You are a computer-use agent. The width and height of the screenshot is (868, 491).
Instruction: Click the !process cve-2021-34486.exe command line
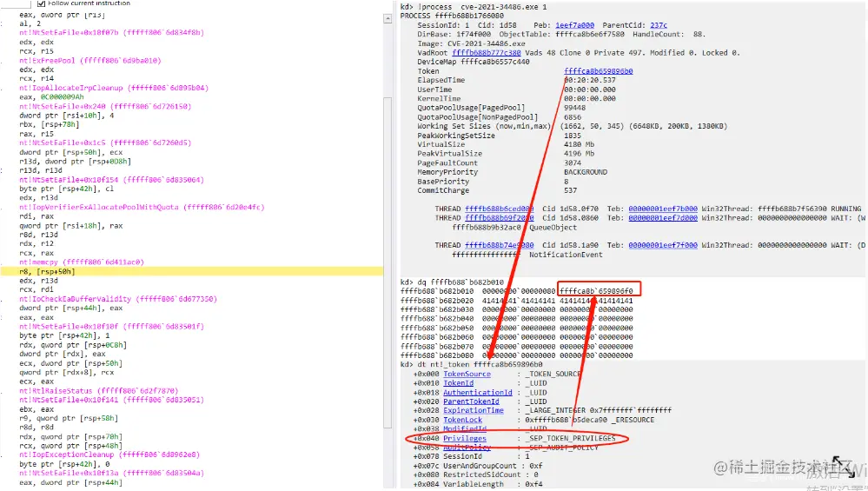click(x=474, y=7)
